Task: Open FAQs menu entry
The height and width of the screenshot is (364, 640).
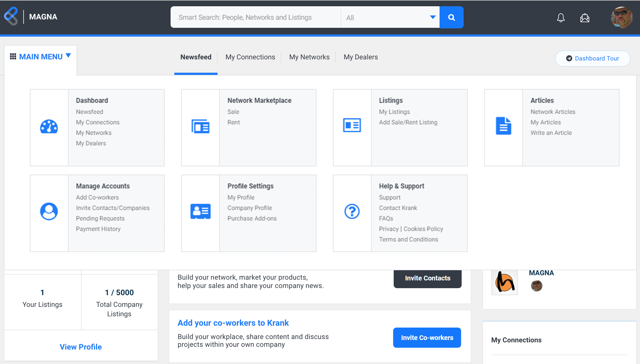Action: (x=386, y=219)
